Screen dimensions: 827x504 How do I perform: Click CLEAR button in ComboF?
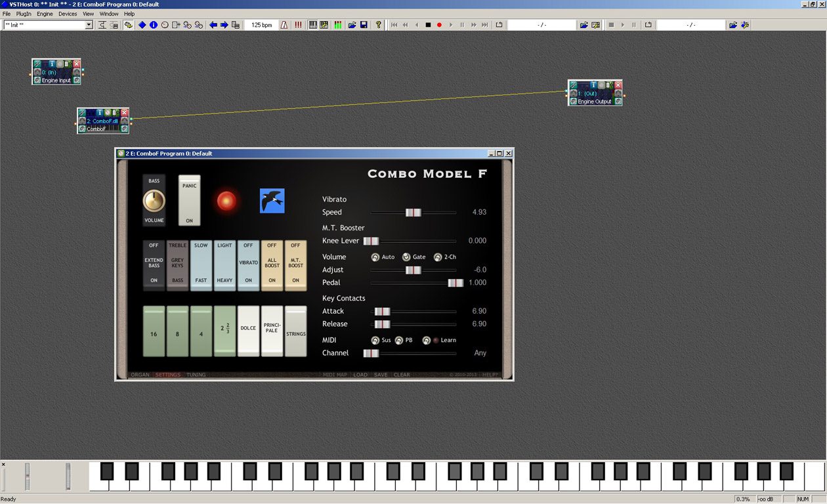tap(402, 375)
